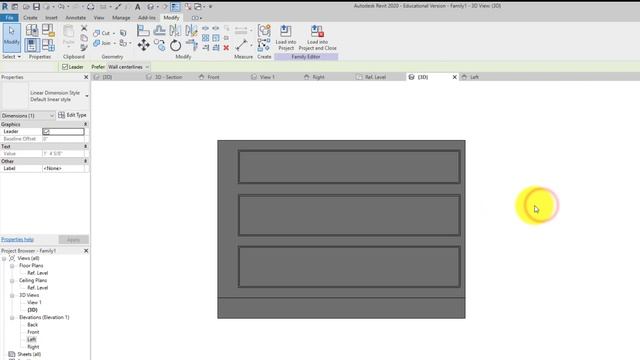The width and height of the screenshot is (640, 360).
Task: Select the Right elevation in Project Browser
Action: [33, 347]
